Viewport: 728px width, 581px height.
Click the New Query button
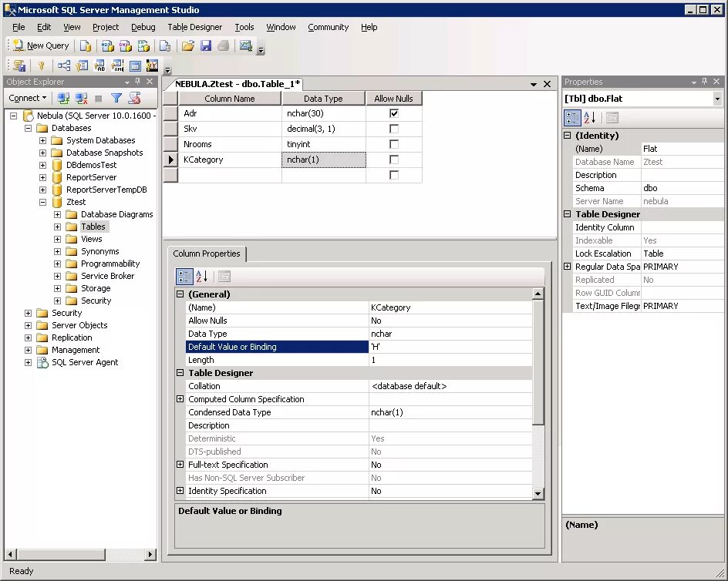click(41, 45)
